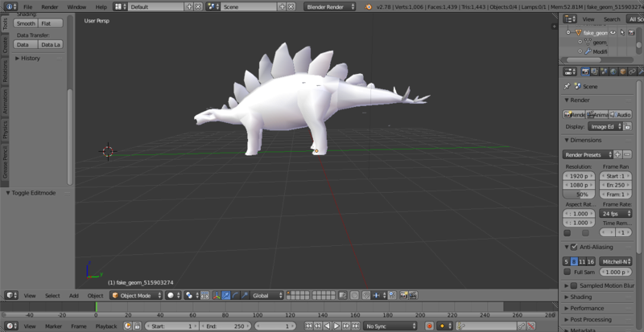Click the delete keyframes crossed key icon
Image resolution: width=644 pixels, height=332 pixels.
pos(531,326)
